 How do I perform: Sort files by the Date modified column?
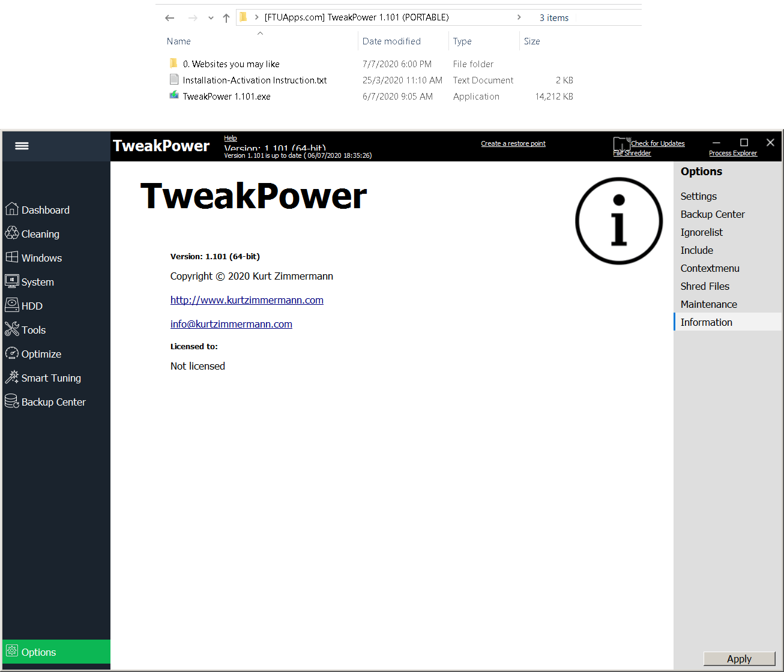click(x=391, y=41)
